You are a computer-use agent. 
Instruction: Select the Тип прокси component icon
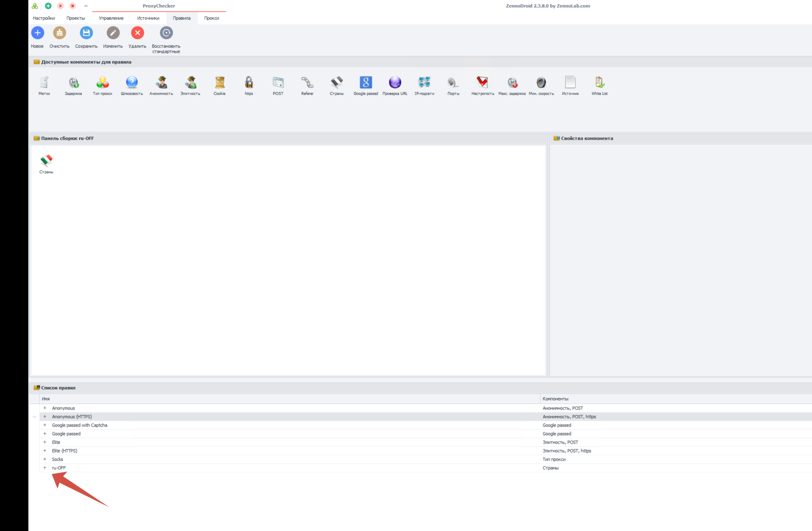point(102,83)
